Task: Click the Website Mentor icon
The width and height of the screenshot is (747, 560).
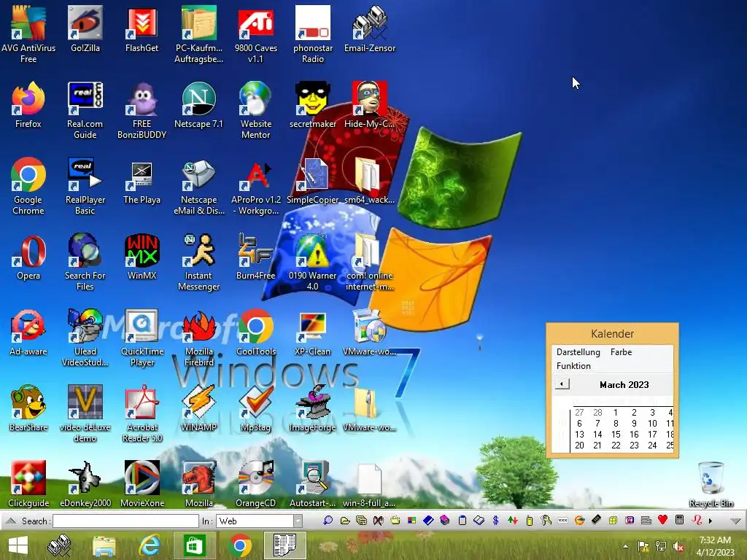Action: point(256,111)
